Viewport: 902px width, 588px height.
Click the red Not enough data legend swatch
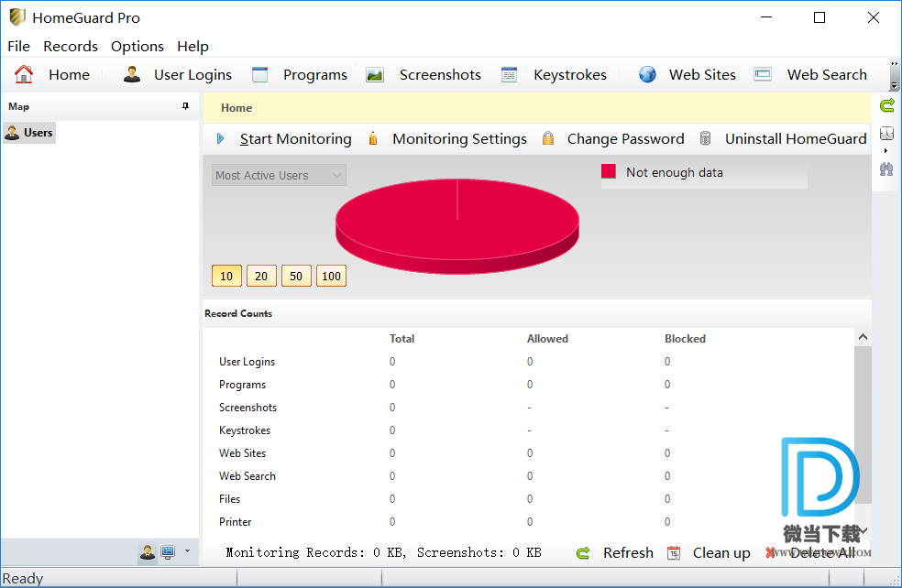coord(609,172)
